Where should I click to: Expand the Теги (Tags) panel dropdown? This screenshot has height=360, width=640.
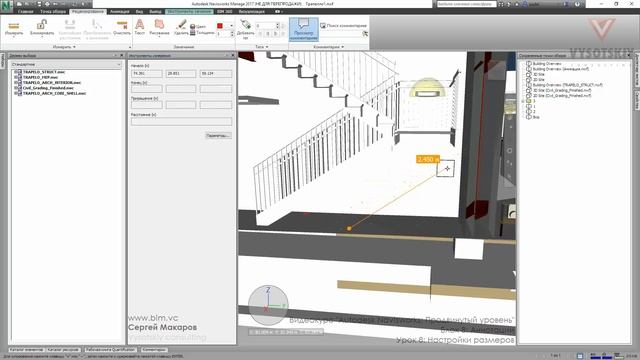262,47
